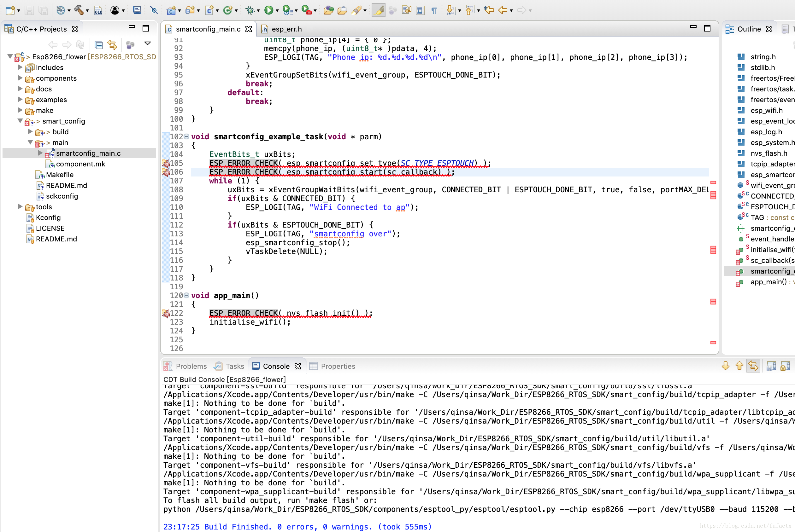Viewport: 795px width, 532px height.
Task: Switch to the esp_err.h editor tab
Action: 286,29
